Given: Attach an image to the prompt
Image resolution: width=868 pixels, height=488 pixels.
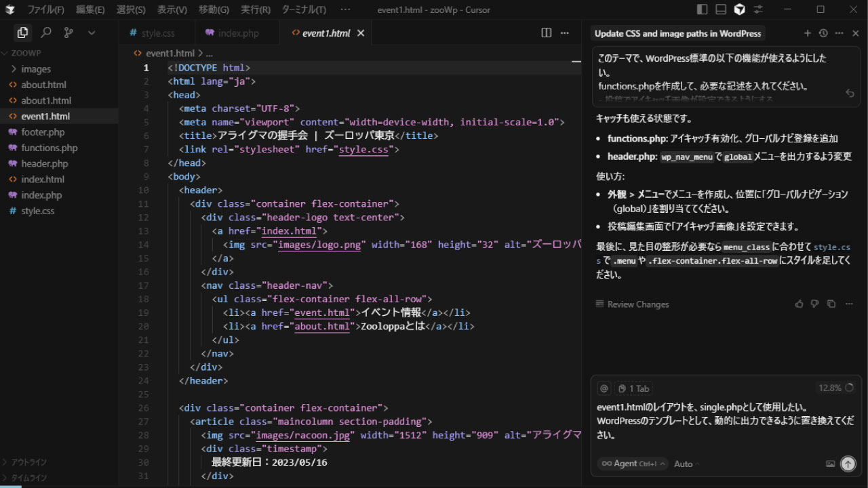Looking at the screenshot, I should (831, 464).
